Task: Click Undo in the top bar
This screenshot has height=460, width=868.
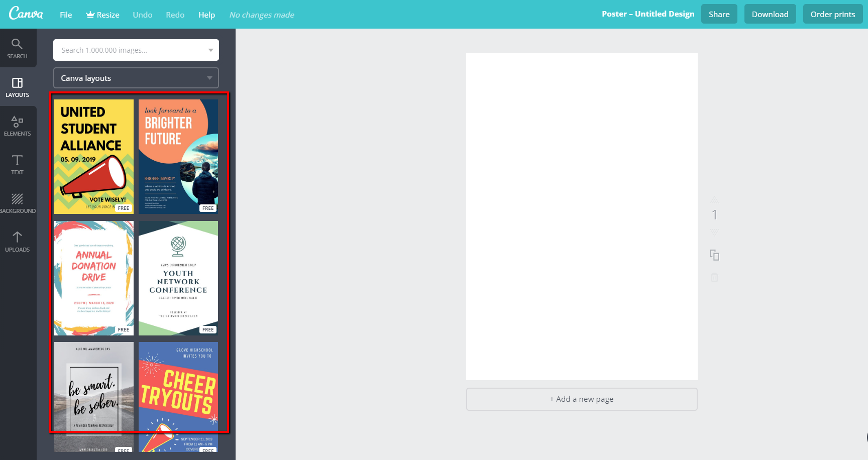Action: click(142, 15)
